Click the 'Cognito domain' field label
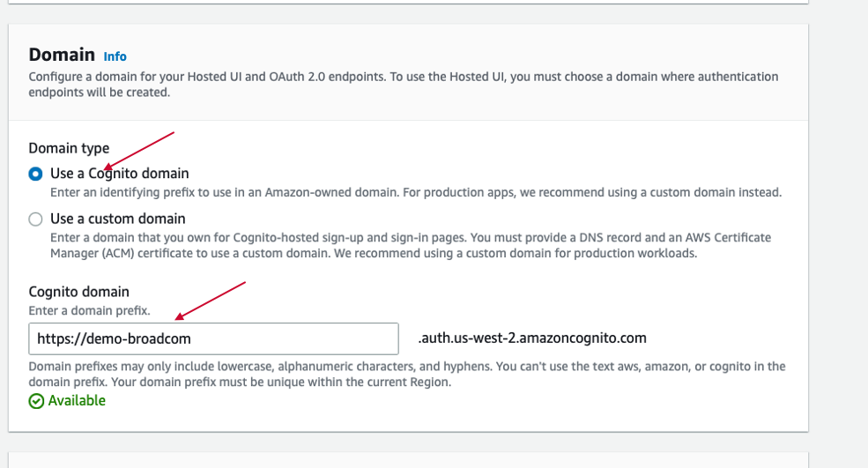 point(78,292)
